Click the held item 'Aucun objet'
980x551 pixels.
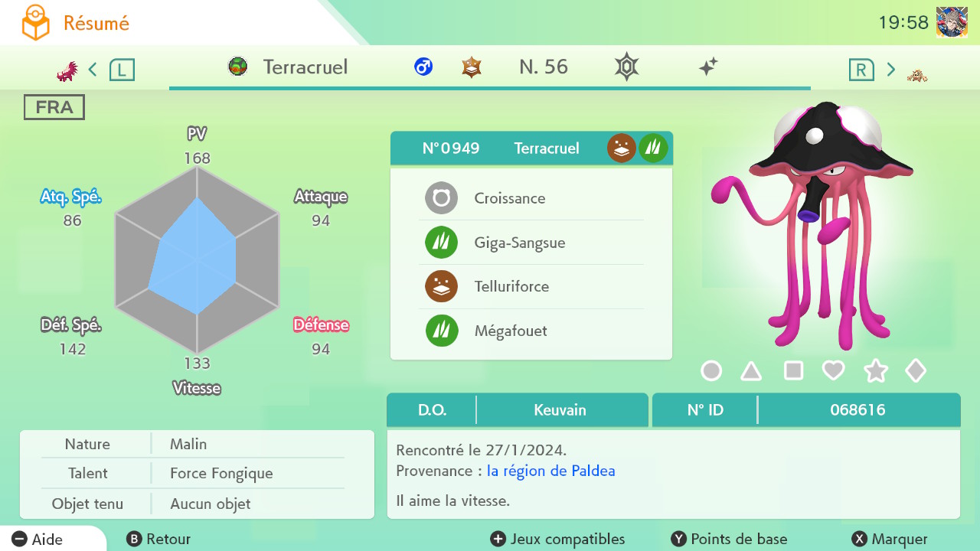pos(211,504)
